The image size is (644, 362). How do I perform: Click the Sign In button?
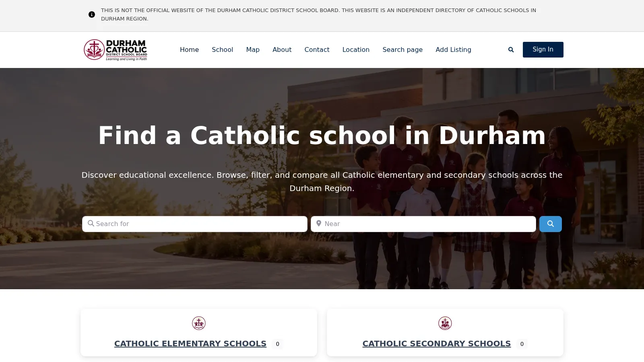(543, 49)
